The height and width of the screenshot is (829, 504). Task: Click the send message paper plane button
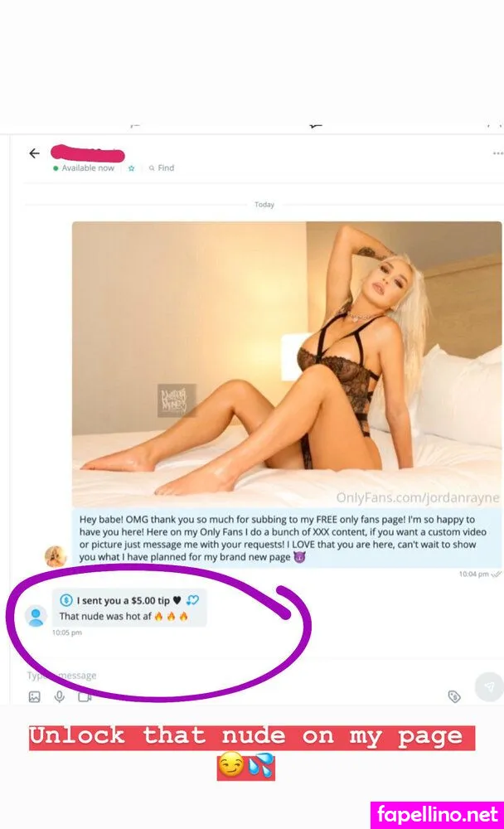click(x=489, y=686)
